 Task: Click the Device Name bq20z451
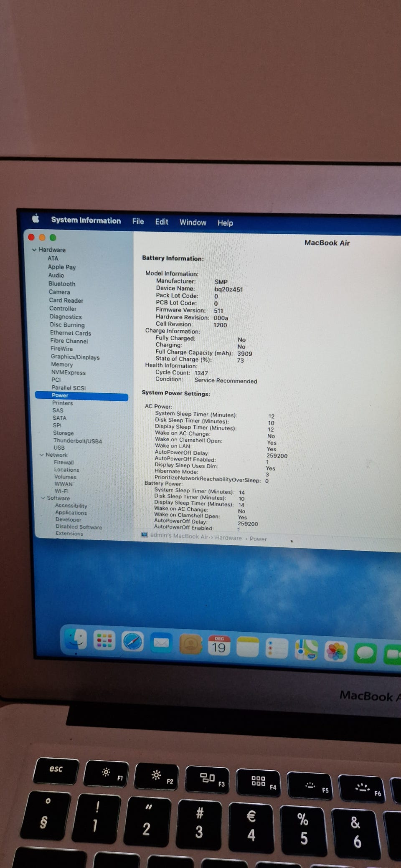pos(228,289)
